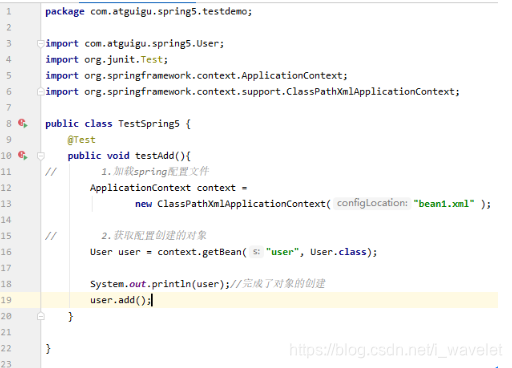Click the fold end marker on line 20
512x368 pixels.
click(x=41, y=316)
